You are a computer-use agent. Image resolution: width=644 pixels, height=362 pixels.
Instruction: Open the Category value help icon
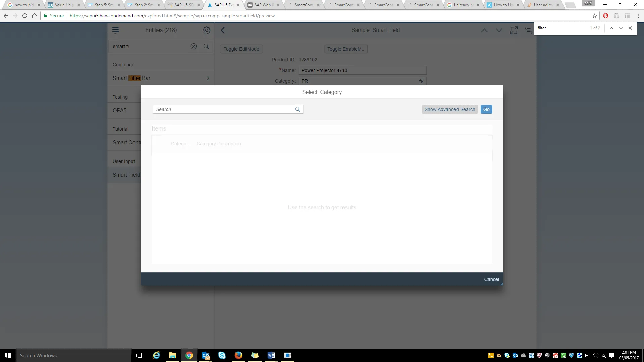[421, 81]
